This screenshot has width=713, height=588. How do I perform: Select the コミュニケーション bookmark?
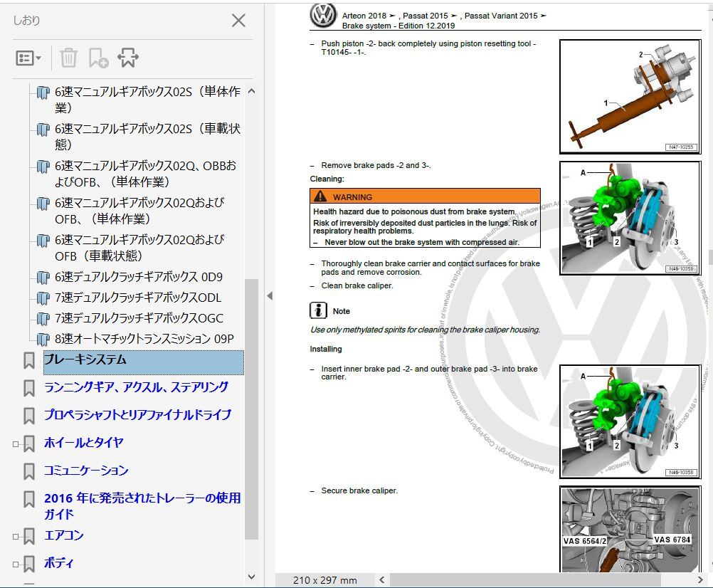click(x=86, y=471)
